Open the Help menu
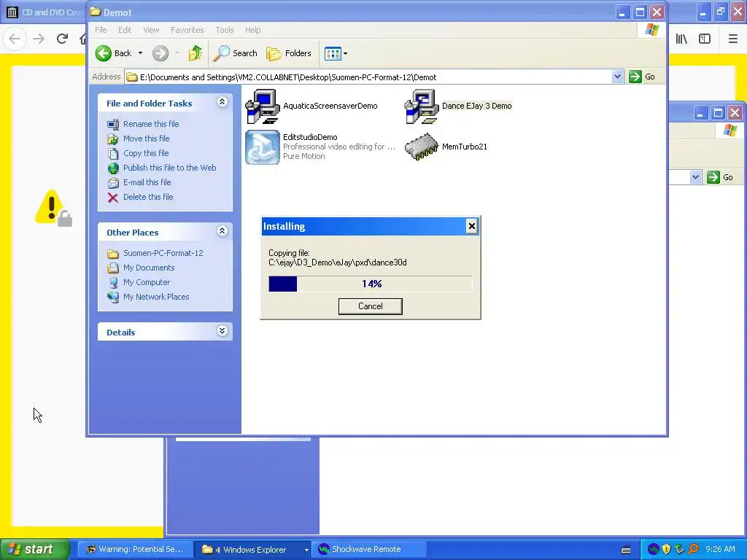Viewport: 747px width, 560px height. (x=253, y=30)
